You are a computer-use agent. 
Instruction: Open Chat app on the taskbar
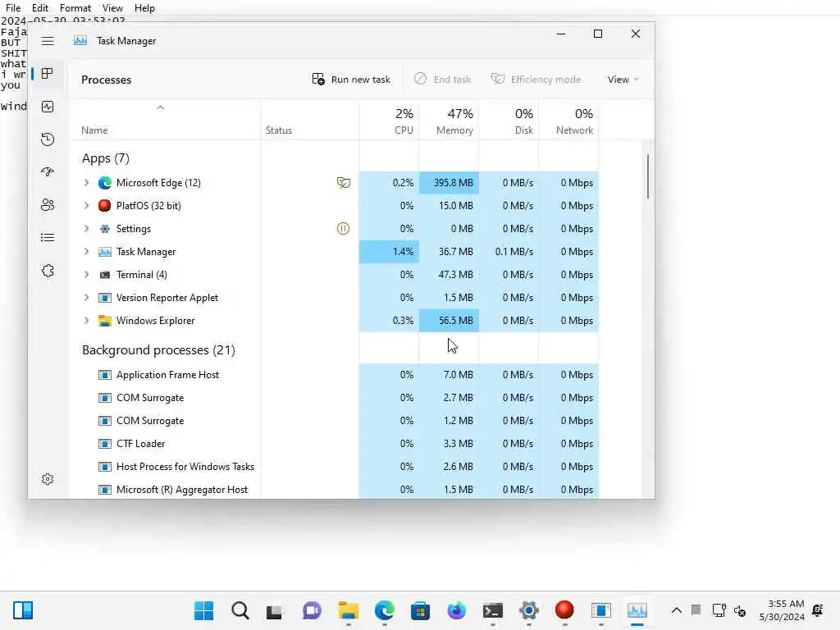click(x=312, y=610)
